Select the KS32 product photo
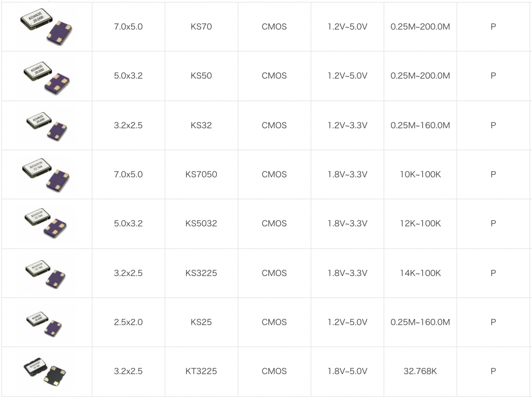Viewport: 532px width, 398px height. [46, 126]
